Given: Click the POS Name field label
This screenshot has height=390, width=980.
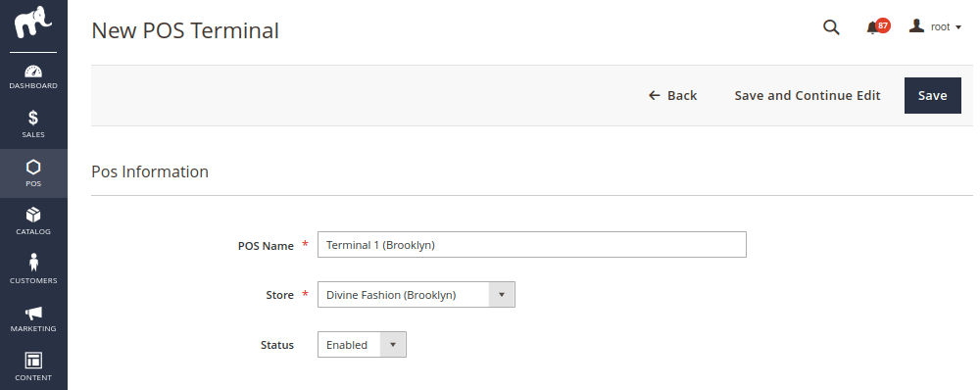Looking at the screenshot, I should (266, 246).
